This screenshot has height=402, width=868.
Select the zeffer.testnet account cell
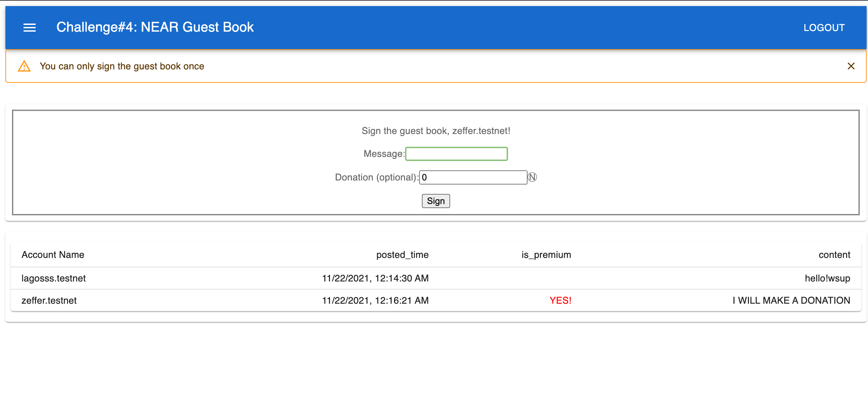pos(49,300)
